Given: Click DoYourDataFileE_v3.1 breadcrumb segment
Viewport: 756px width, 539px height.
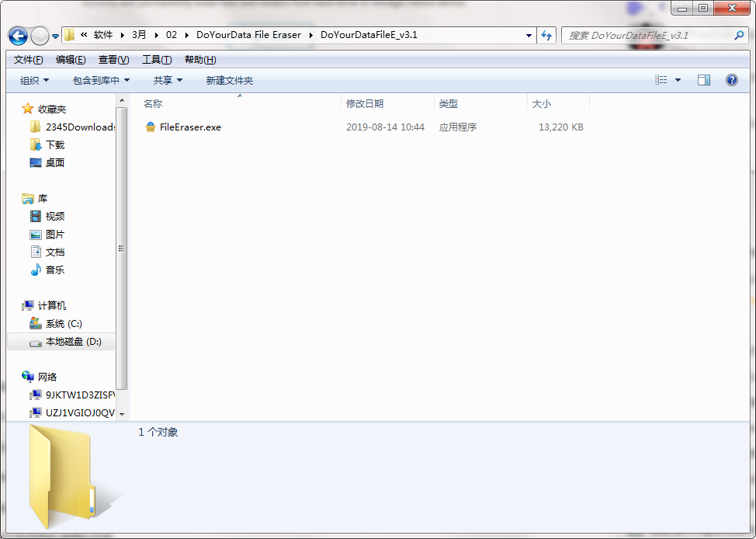Looking at the screenshot, I should (x=369, y=35).
